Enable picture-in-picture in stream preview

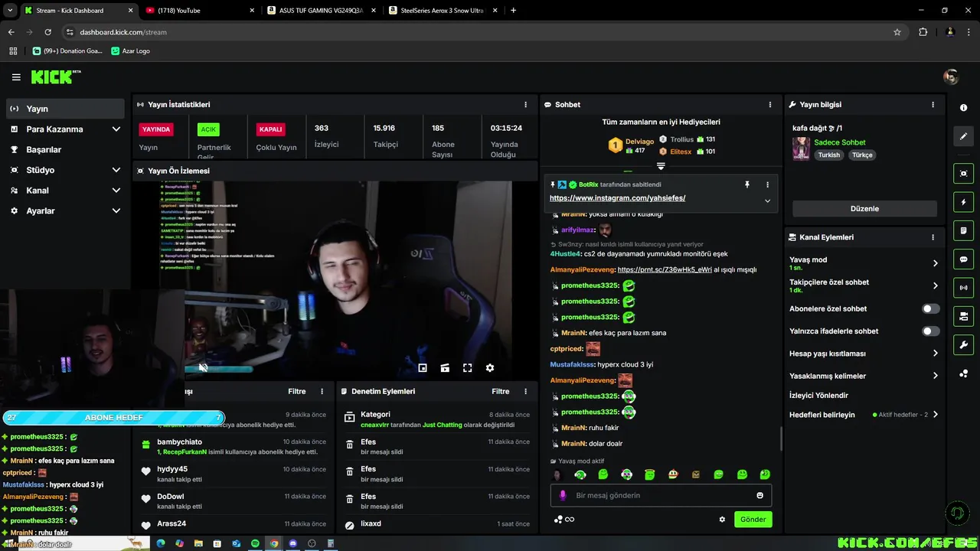click(422, 368)
